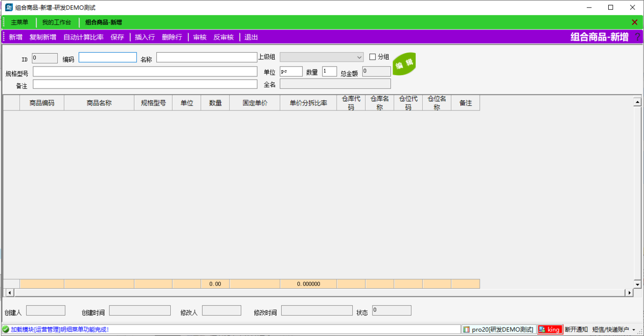
Task: Click 保存 in the toolbar
Action: (x=117, y=37)
